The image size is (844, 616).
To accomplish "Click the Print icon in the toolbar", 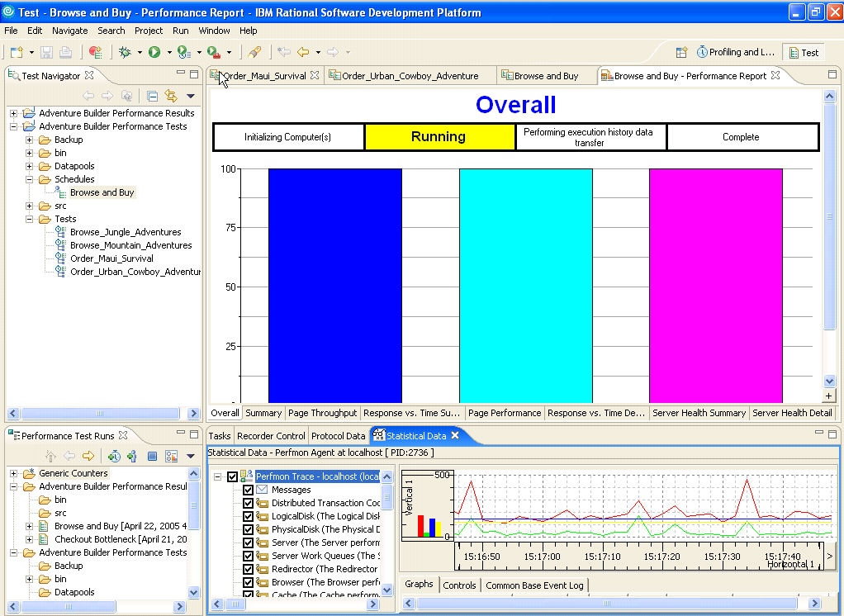I will [x=66, y=52].
